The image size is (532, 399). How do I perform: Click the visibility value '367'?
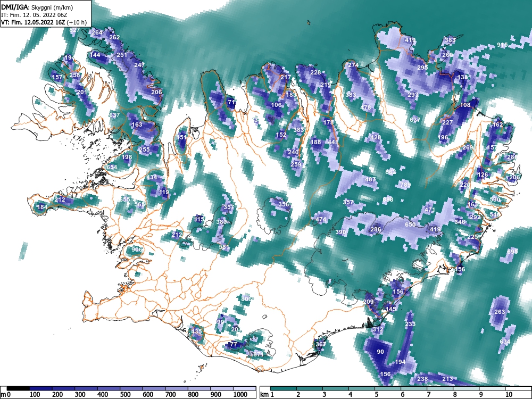[321, 344]
